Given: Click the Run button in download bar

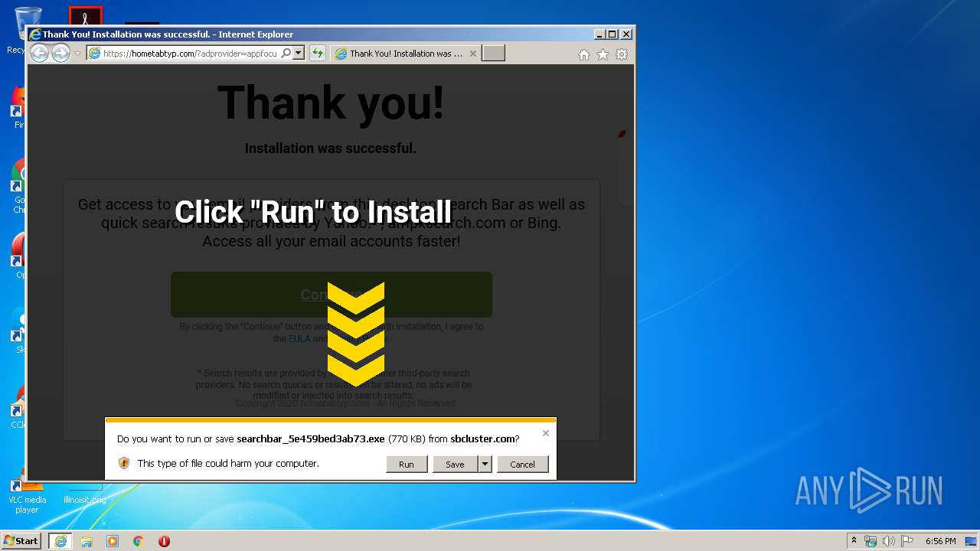Looking at the screenshot, I should point(407,464).
